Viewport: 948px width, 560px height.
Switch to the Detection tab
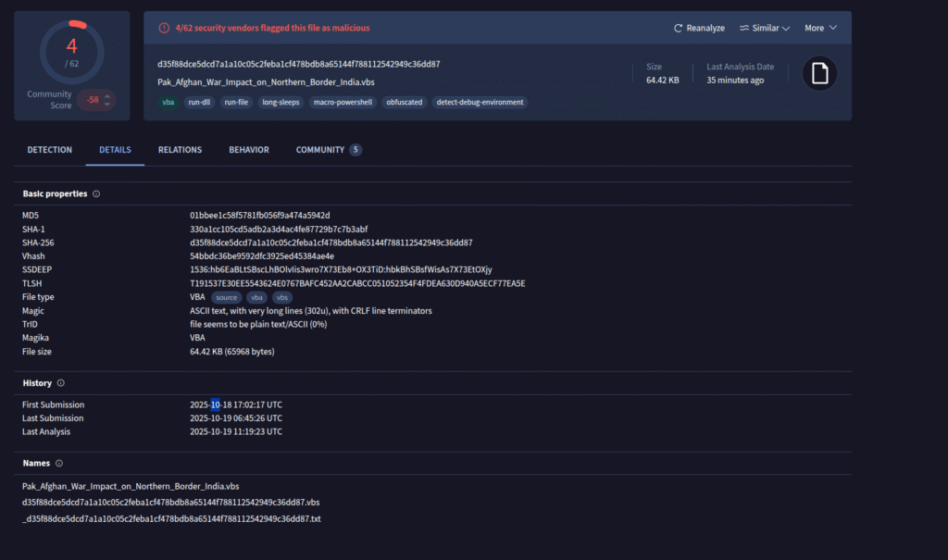pos(49,150)
